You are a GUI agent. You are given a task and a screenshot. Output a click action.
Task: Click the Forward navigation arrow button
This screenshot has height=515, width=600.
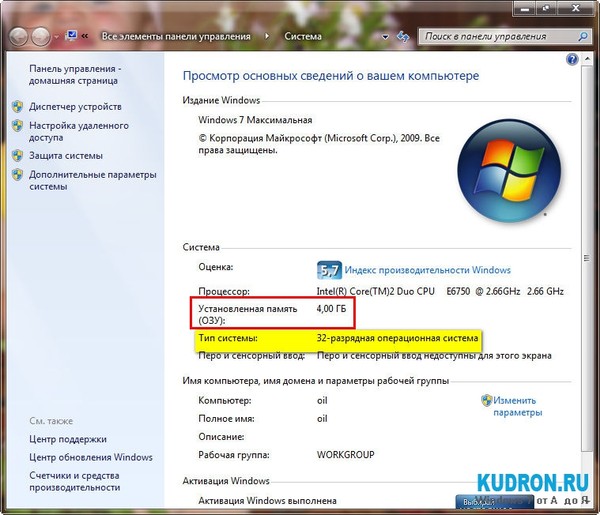(x=41, y=37)
